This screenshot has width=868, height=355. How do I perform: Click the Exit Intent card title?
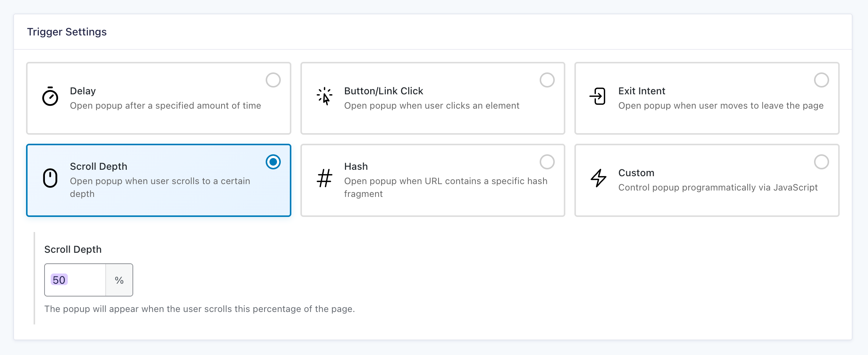(x=642, y=91)
